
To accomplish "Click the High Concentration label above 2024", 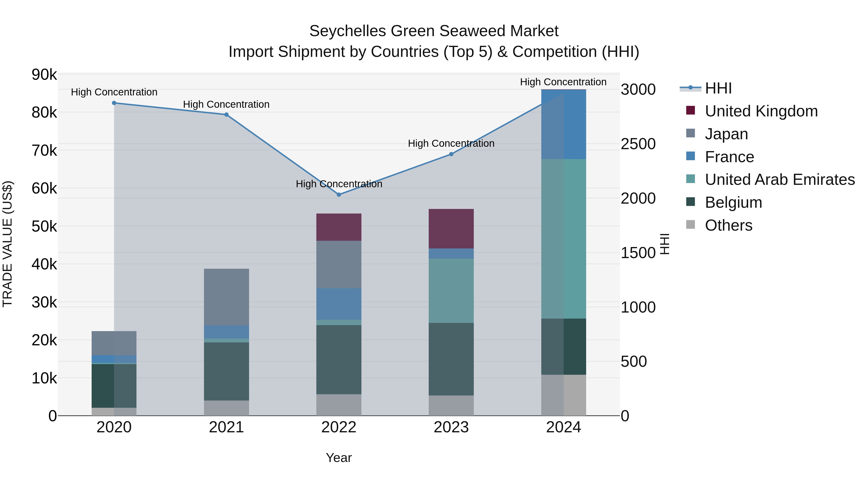I will point(563,82).
